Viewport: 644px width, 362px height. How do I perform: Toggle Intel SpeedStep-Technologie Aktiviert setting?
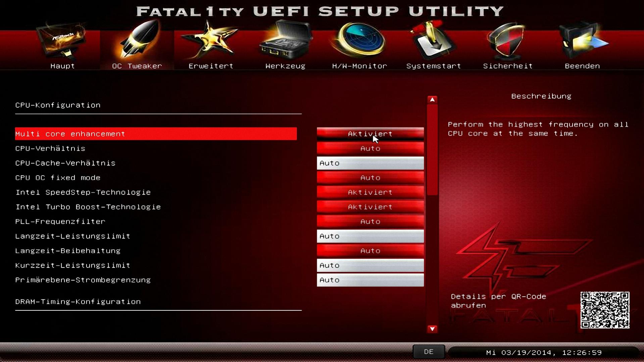370,192
